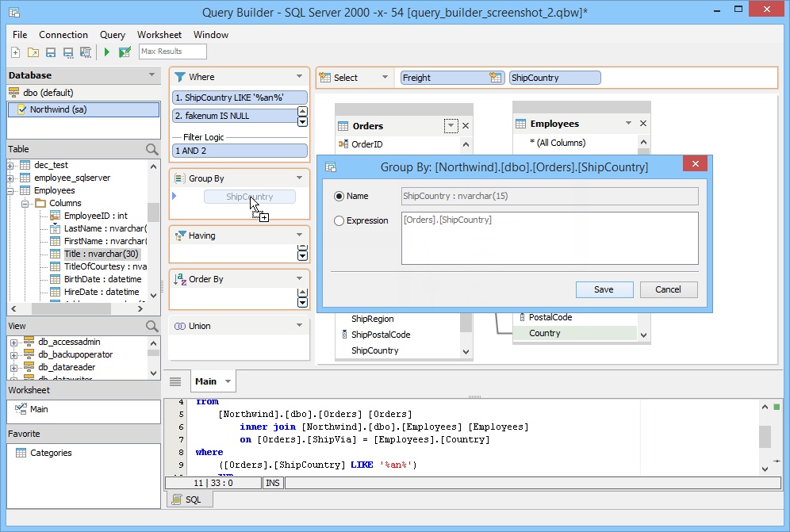The height and width of the screenshot is (532, 790).
Task: Click the Main worksheet icon
Action: [21, 409]
